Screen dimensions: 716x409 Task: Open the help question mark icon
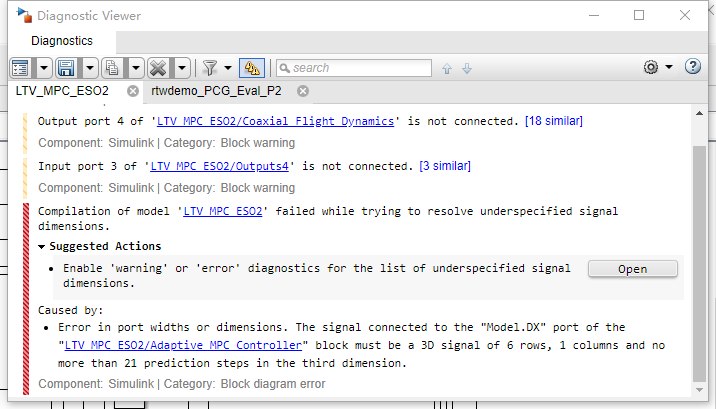click(x=693, y=67)
